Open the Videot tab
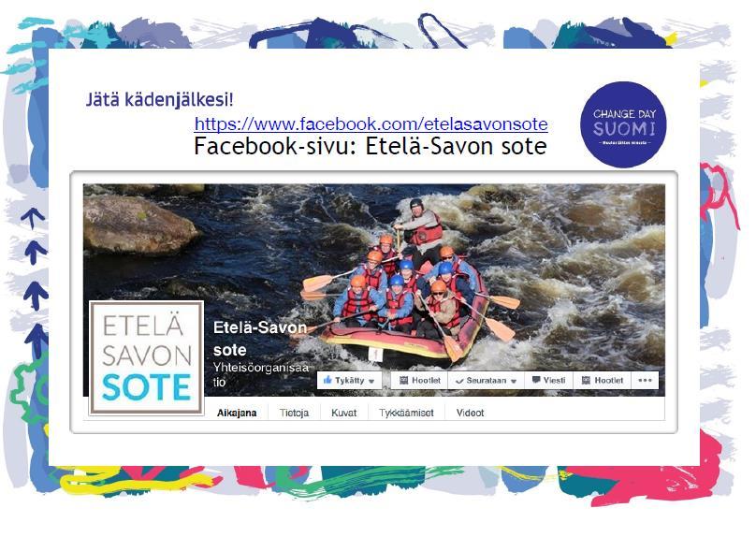 point(470,413)
